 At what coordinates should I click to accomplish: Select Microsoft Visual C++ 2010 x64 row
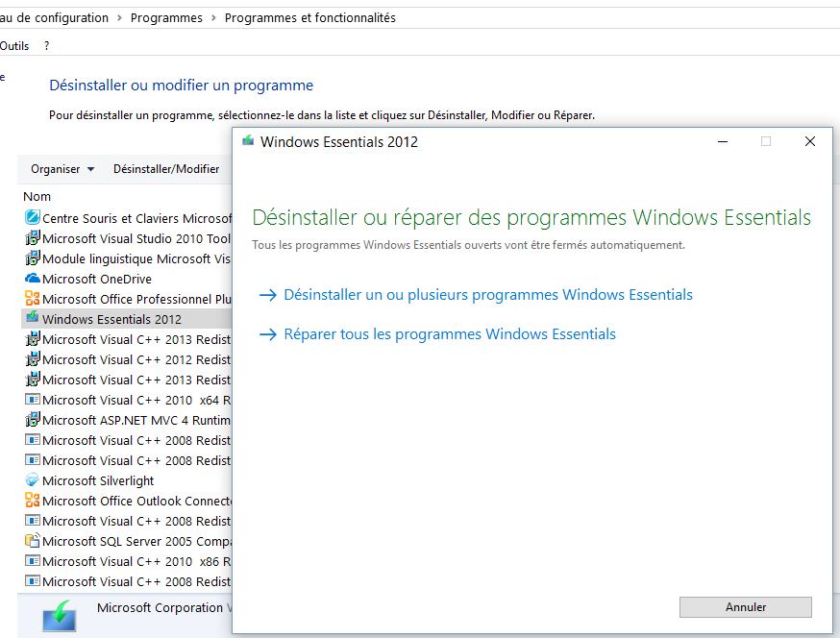click(x=127, y=400)
